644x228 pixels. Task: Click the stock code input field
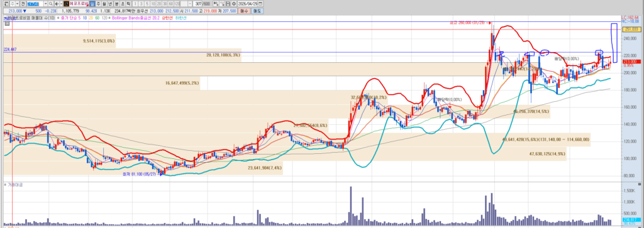pos(35,4)
